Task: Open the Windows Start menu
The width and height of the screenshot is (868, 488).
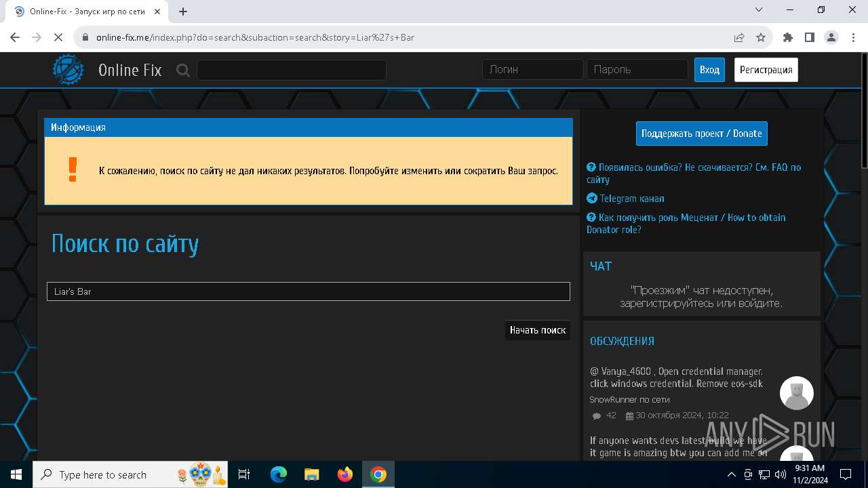Action: (x=16, y=474)
